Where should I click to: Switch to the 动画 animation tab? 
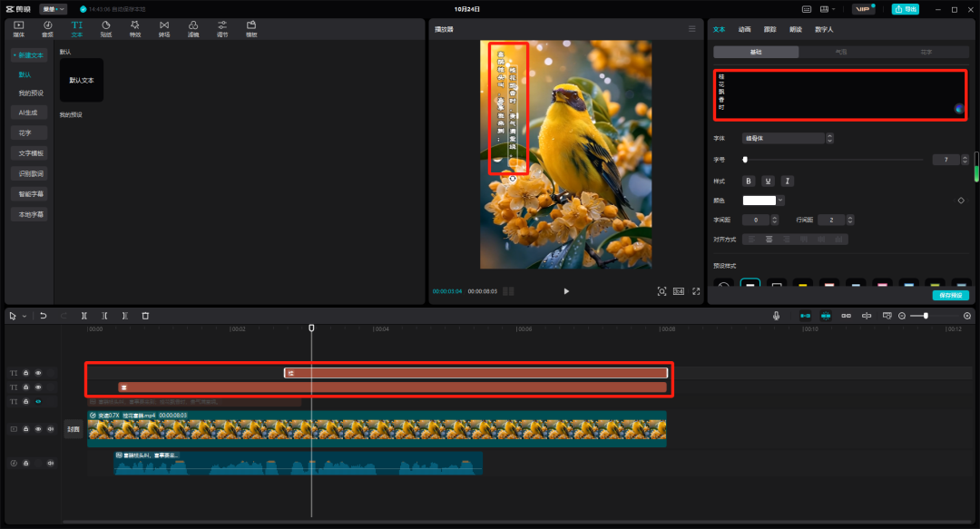(744, 29)
